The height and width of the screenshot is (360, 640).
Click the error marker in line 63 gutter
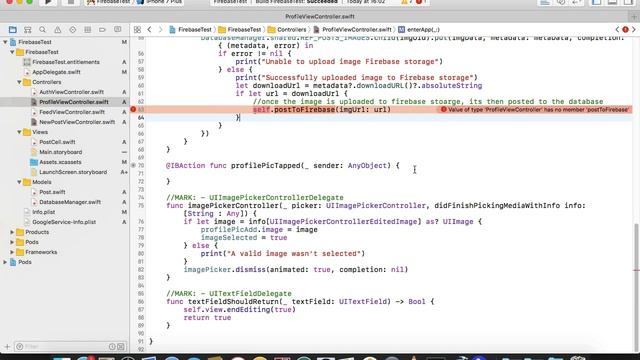(133, 109)
